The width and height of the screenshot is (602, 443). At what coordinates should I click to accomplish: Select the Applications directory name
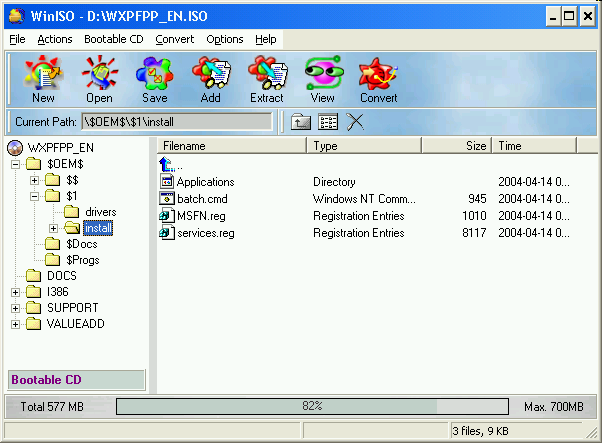pos(205,182)
